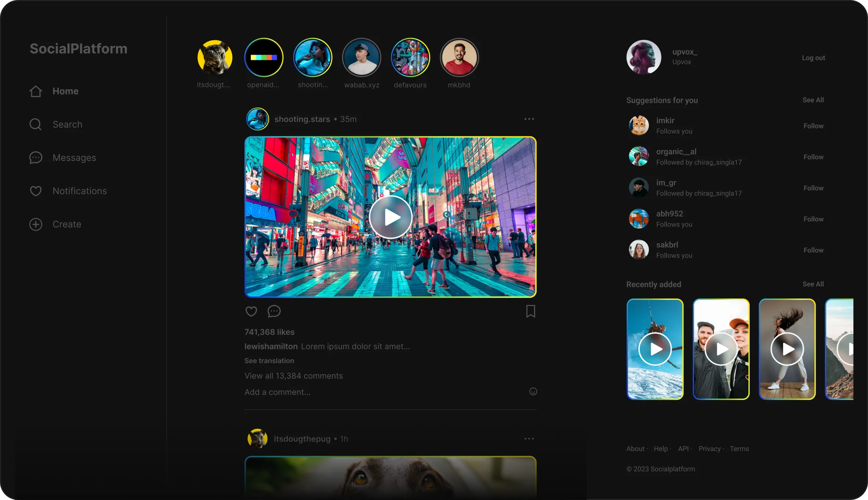This screenshot has height=500, width=868.
Task: Open About footer link
Action: pos(636,448)
